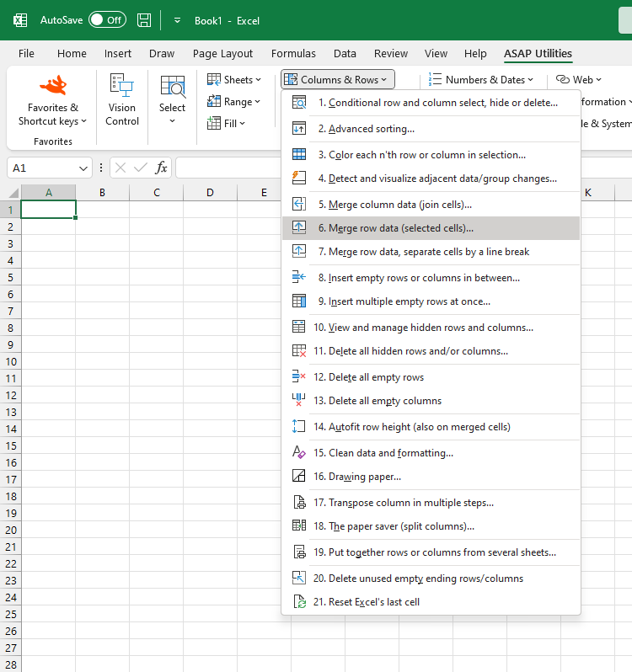Expand the Name Box dropdown arrow
This screenshot has width=632, height=672.
pyautogui.click(x=83, y=168)
